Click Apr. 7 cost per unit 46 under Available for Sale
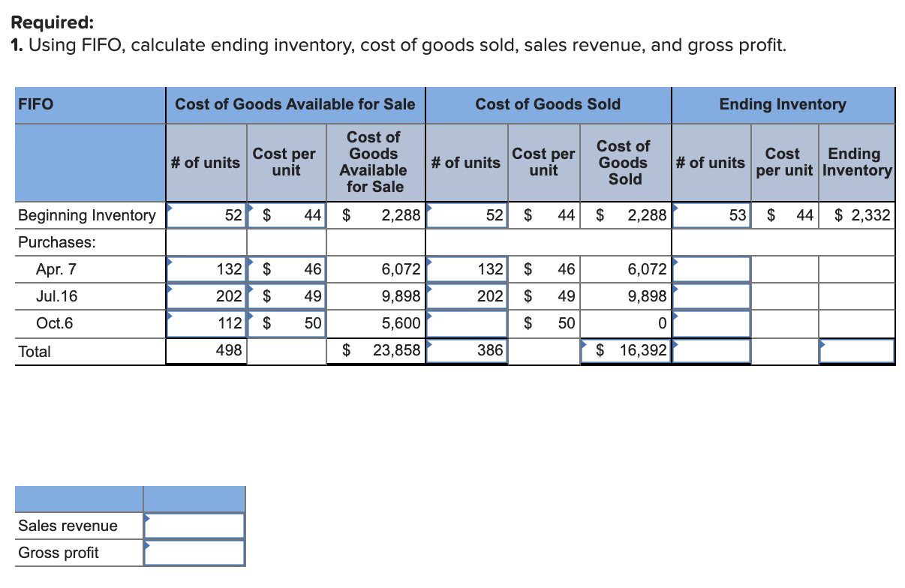Screen dimensions: 905x588 pos(287,269)
